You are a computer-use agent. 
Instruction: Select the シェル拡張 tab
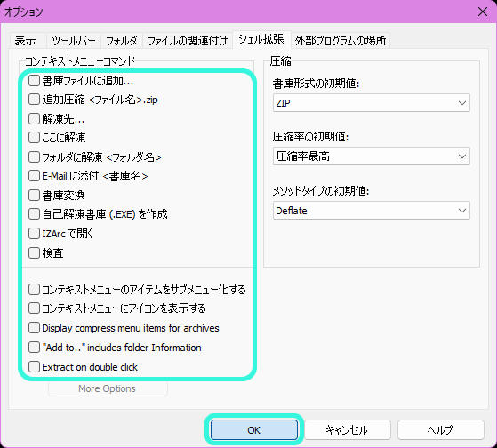click(x=261, y=39)
